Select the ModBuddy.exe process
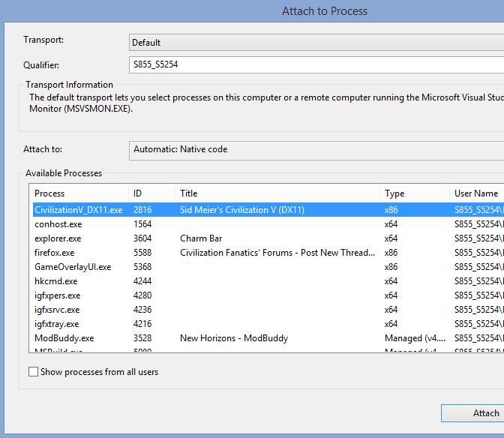 pos(64,338)
